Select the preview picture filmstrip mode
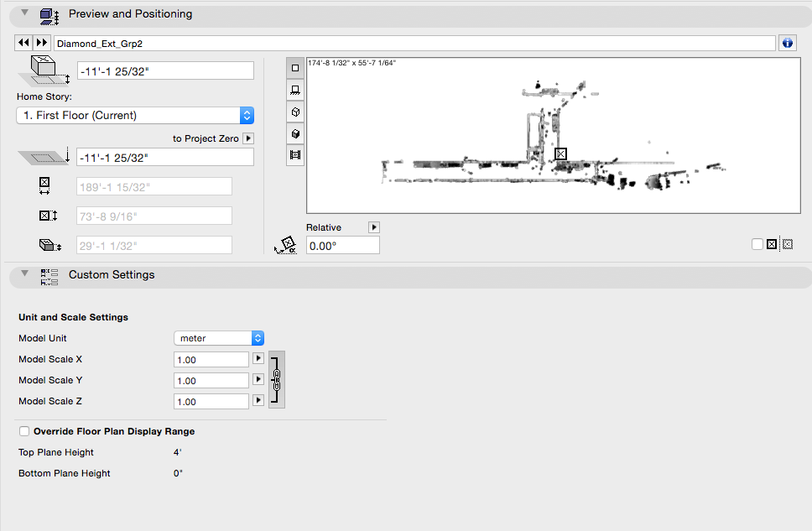The image size is (812, 531). 295,155
